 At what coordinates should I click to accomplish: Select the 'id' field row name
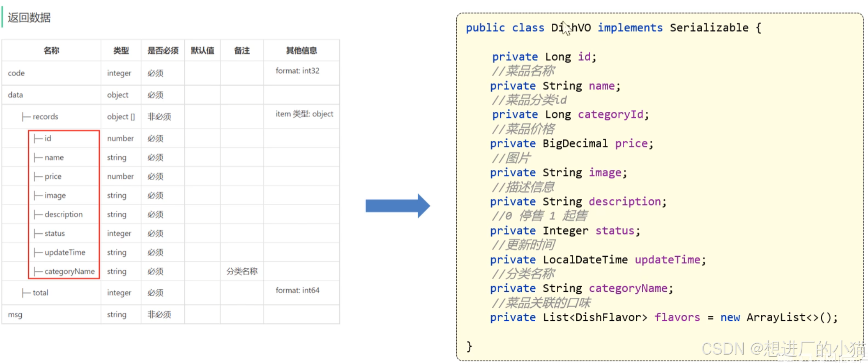(x=43, y=139)
